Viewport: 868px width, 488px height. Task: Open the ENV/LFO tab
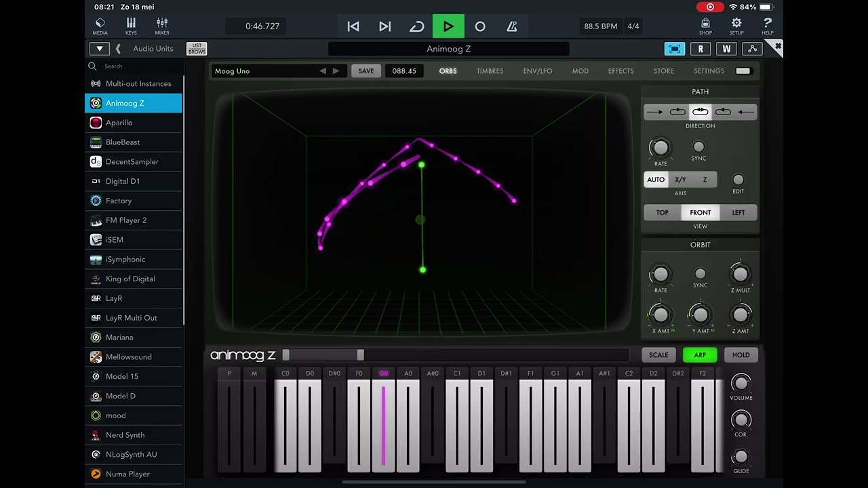click(538, 71)
